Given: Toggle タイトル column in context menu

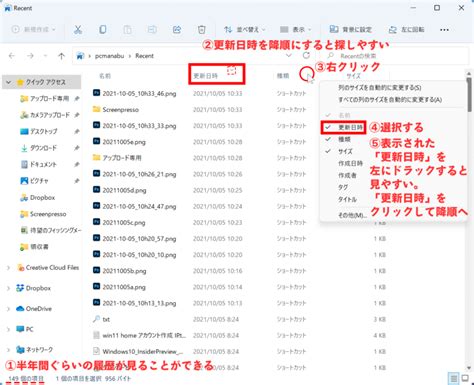Looking at the screenshot, I should click(x=347, y=199).
